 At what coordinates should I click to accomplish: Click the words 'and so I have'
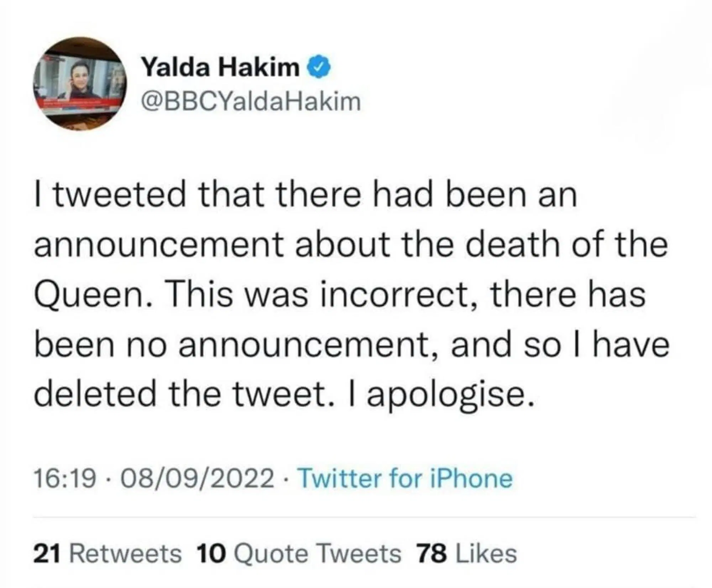560,345
